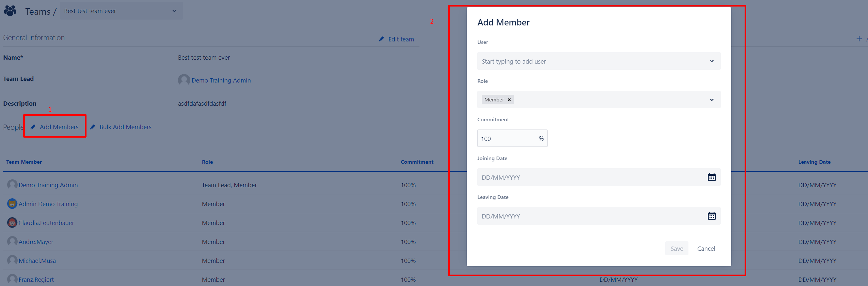
Task: Click Admin Demo Training avatar
Action: (x=12, y=203)
